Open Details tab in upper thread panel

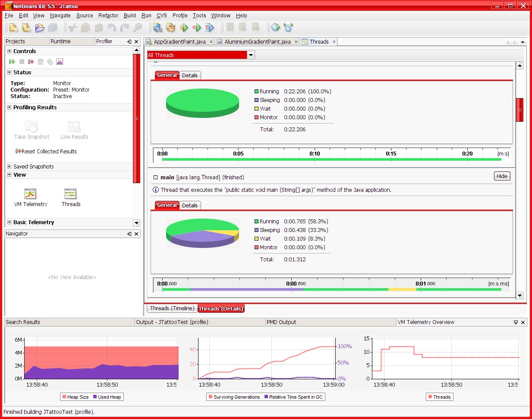click(x=189, y=76)
